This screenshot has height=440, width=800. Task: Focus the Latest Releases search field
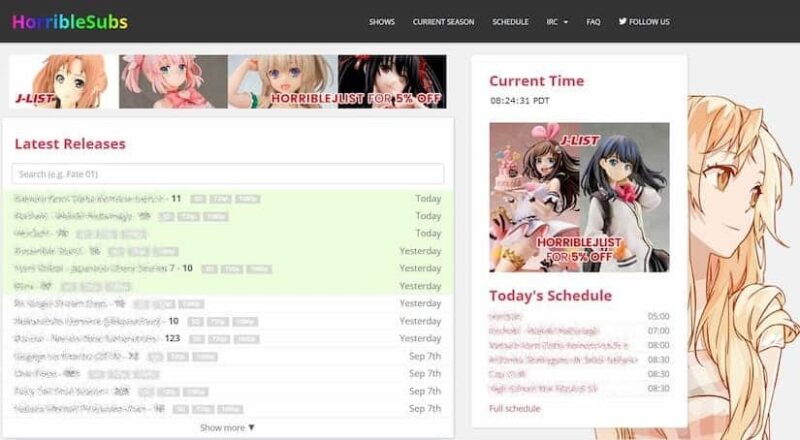228,174
